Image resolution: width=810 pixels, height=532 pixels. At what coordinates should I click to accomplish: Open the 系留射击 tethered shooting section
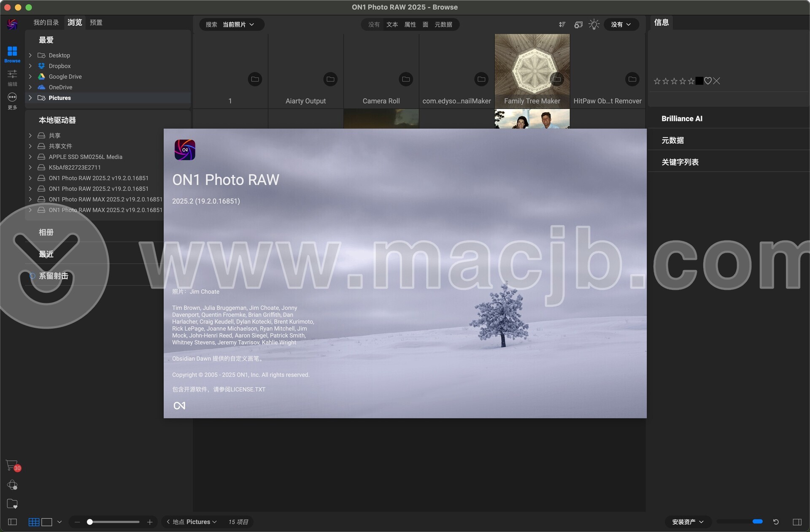click(53, 276)
